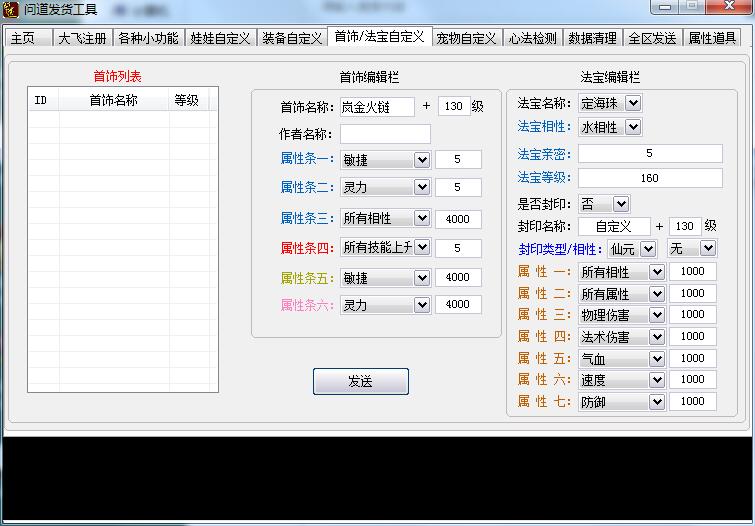
Task: Click the 法宝亲密 value field
Action: point(649,153)
